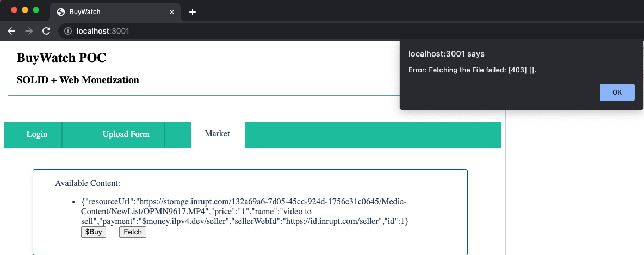Screen dimensions: 644x255
Task: Click the resourceUrl JSON listing text
Action: pyautogui.click(x=245, y=212)
